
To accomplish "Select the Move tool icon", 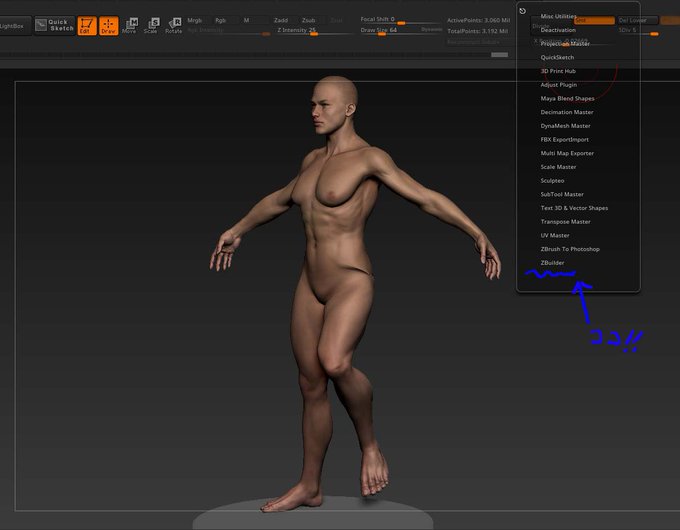I will [130, 26].
